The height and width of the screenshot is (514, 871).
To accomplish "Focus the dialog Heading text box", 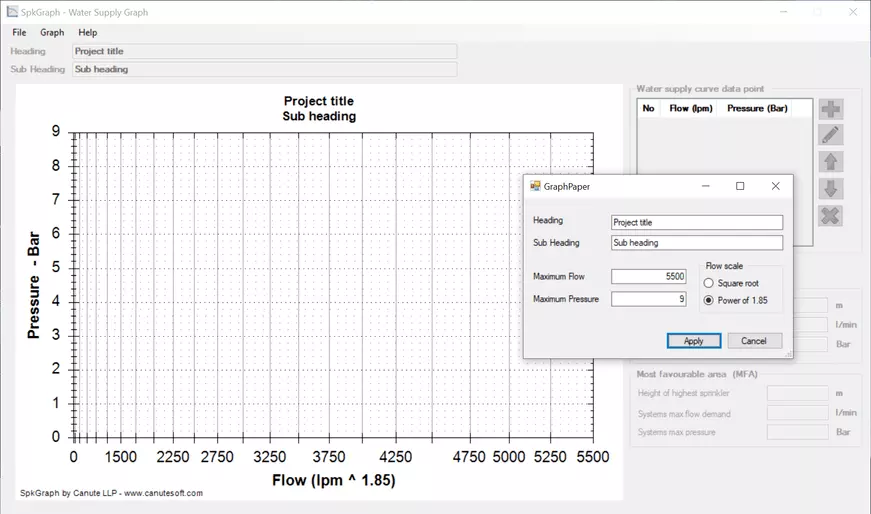I will click(x=696, y=223).
